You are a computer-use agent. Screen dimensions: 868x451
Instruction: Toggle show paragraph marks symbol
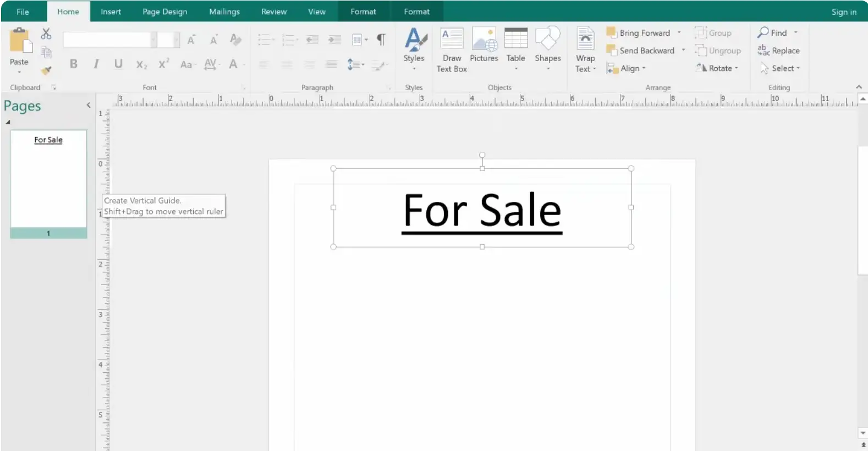pyautogui.click(x=381, y=40)
